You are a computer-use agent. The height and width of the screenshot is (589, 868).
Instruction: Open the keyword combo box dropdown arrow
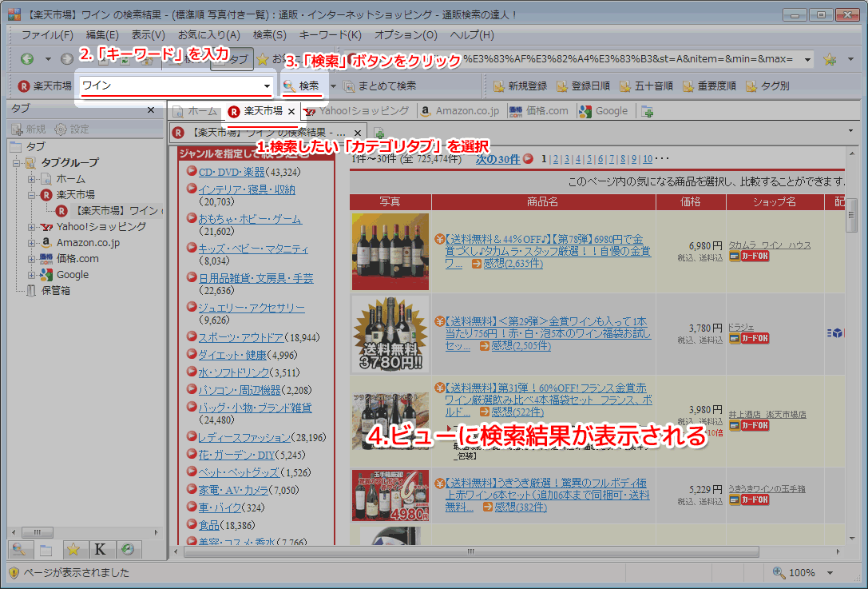pos(266,86)
